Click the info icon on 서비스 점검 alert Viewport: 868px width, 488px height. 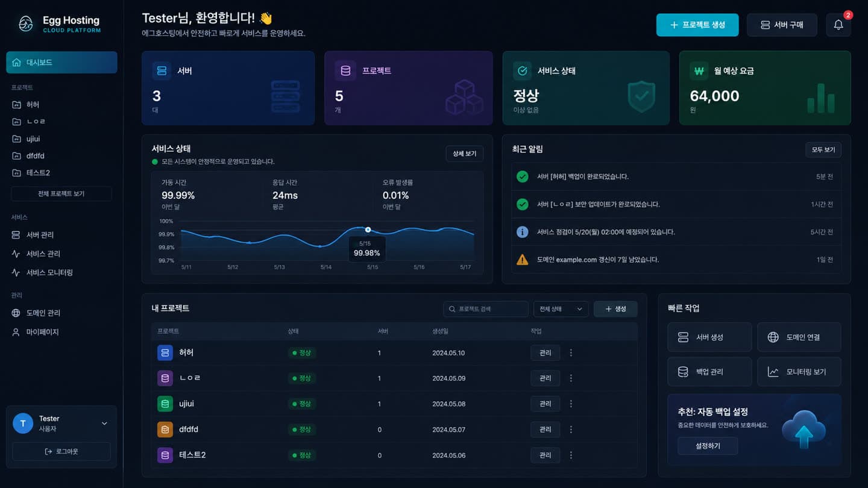(523, 232)
